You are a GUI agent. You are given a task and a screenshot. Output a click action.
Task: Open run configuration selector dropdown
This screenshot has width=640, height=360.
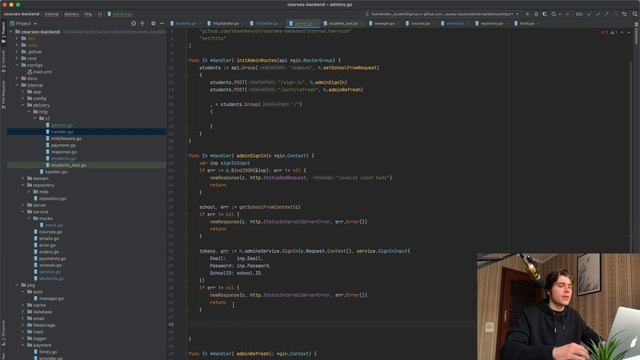tap(442, 14)
